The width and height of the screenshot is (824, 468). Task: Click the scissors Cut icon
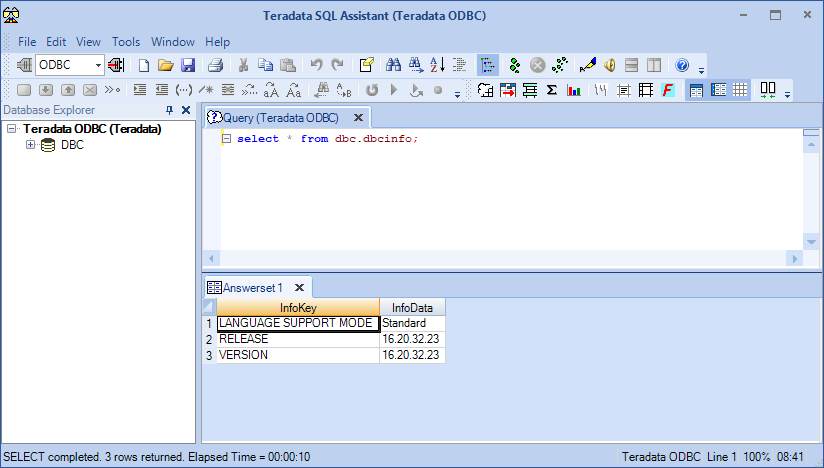[x=243, y=65]
